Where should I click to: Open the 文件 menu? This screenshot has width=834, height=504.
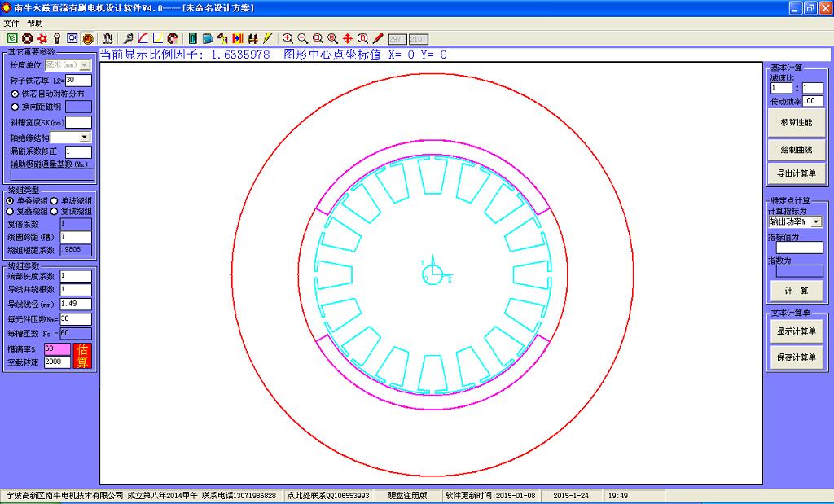click(11, 24)
